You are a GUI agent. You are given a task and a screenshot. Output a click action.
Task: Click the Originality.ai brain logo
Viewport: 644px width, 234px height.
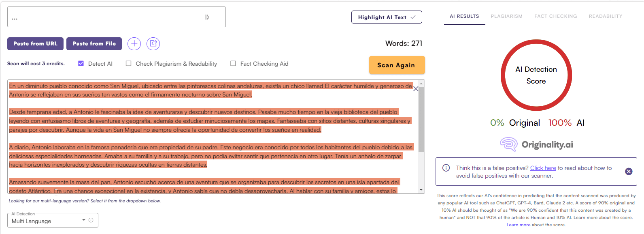[x=508, y=144]
